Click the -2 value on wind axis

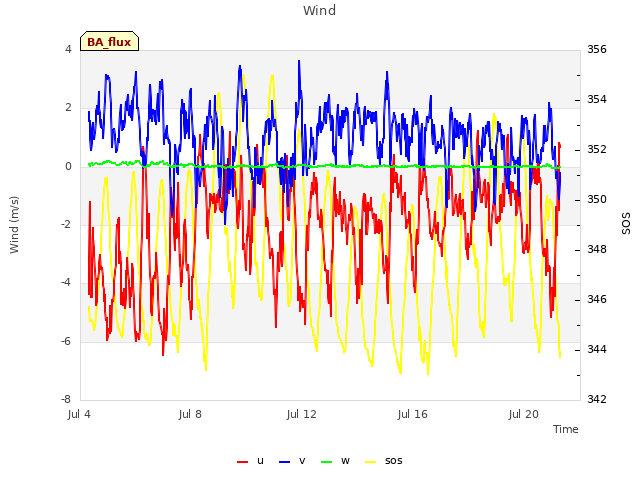(66, 224)
